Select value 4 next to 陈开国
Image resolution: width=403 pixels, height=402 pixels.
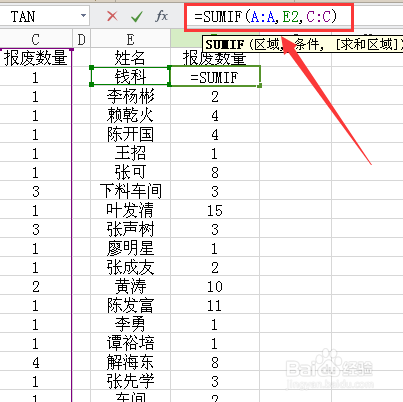[215, 134]
